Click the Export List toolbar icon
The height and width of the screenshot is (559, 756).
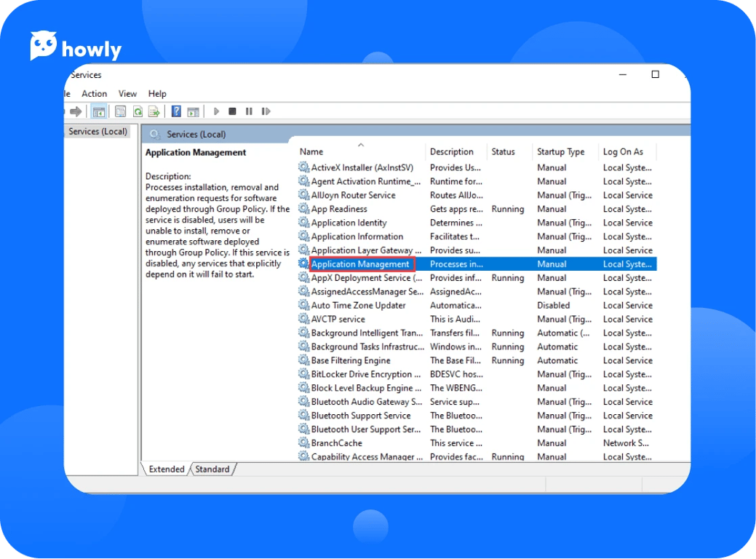(154, 111)
